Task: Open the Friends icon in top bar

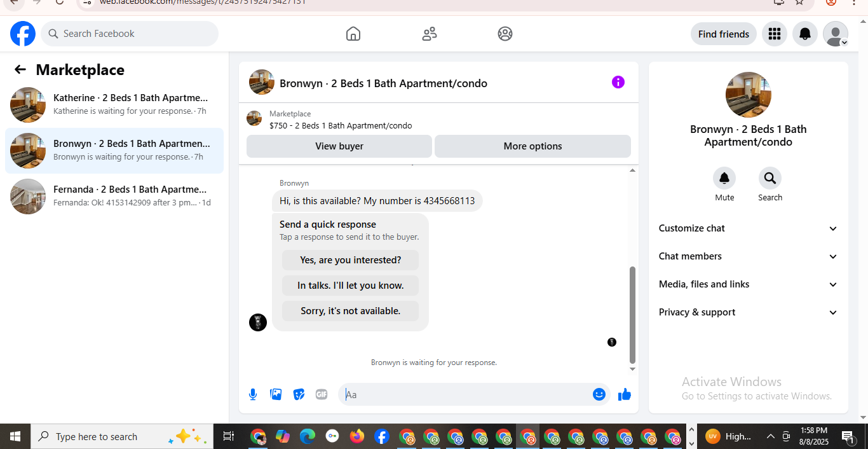Action: tap(430, 34)
